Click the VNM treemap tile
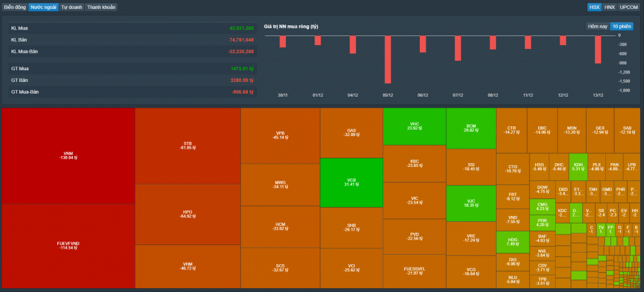The image size is (644, 292). (x=68, y=156)
